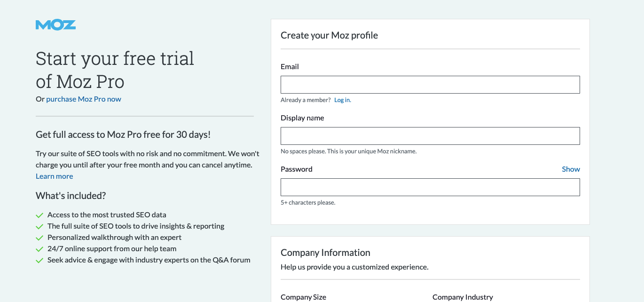Click the 'Company Information' section heading
This screenshot has width=644, height=302.
click(325, 253)
